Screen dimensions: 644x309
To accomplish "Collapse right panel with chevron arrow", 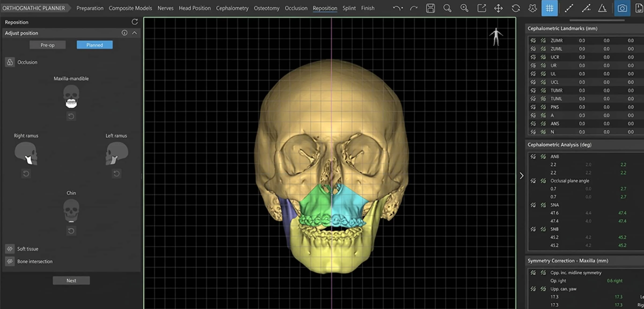I will (x=521, y=176).
